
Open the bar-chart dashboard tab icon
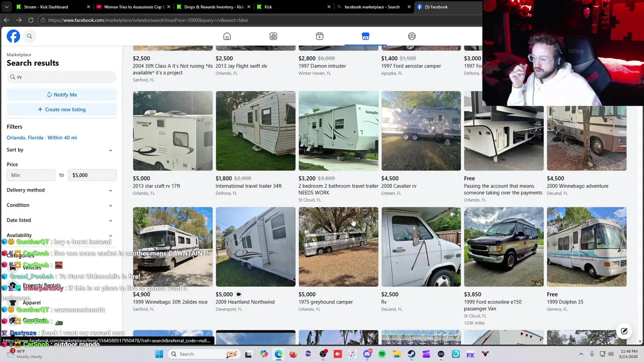pyautogui.click(x=273, y=36)
